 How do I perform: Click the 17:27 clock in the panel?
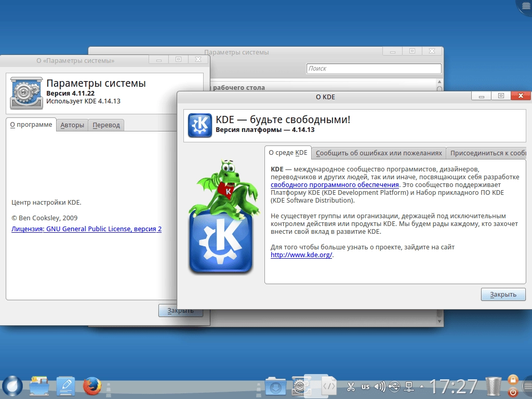453,387
